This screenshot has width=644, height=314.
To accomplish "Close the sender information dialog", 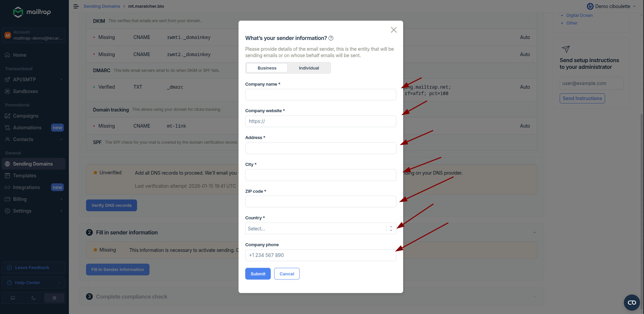I will (394, 30).
